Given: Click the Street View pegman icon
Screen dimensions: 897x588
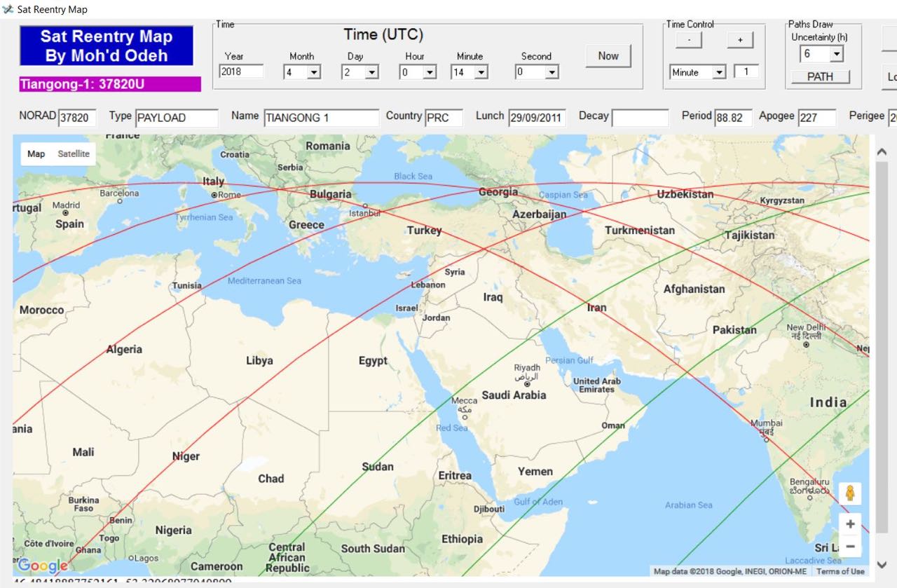Looking at the screenshot, I should pyautogui.click(x=850, y=494).
